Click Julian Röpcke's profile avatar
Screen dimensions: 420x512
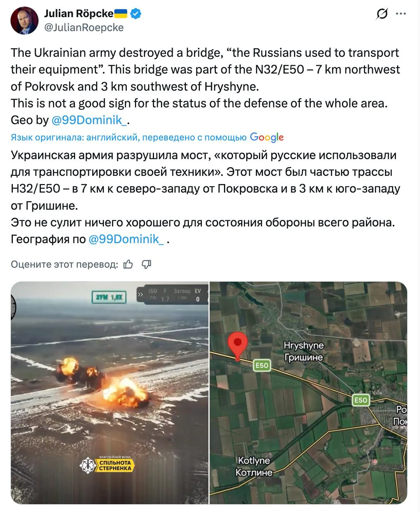pyautogui.click(x=24, y=21)
